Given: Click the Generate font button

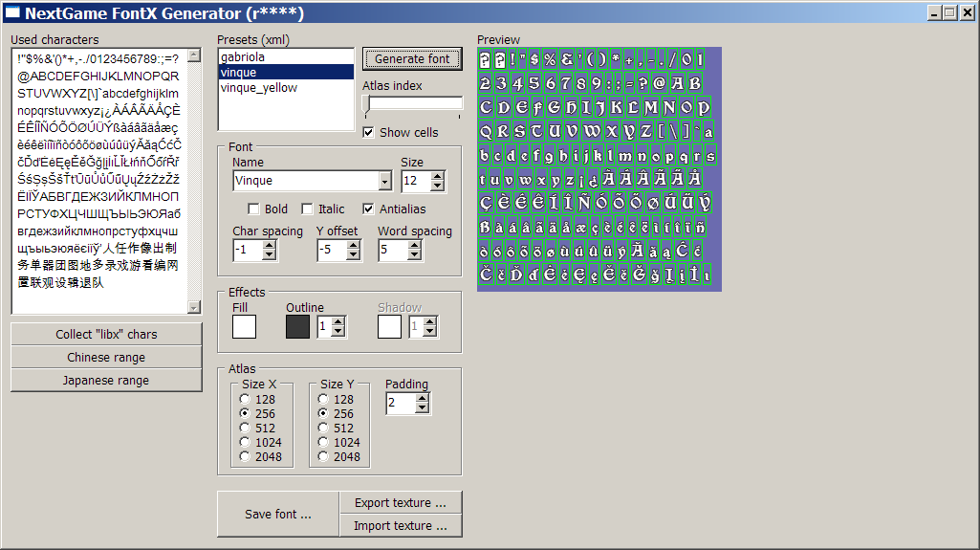Looking at the screenshot, I should click(x=412, y=58).
